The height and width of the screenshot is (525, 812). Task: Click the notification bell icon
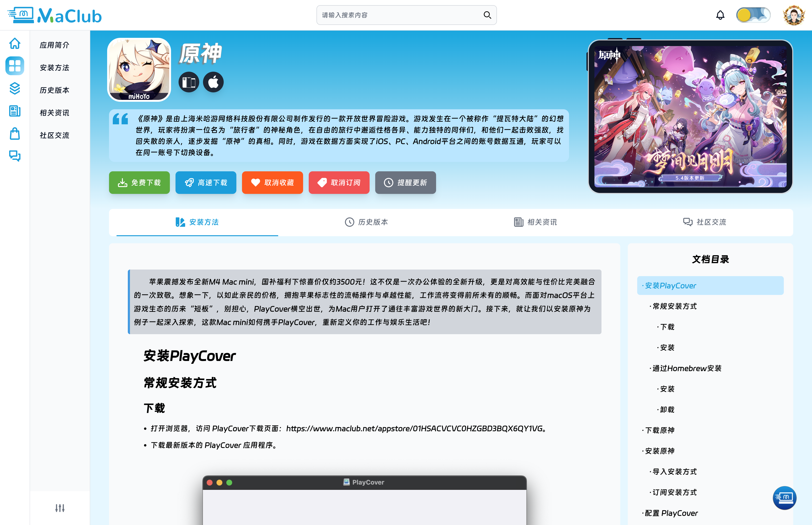click(720, 15)
